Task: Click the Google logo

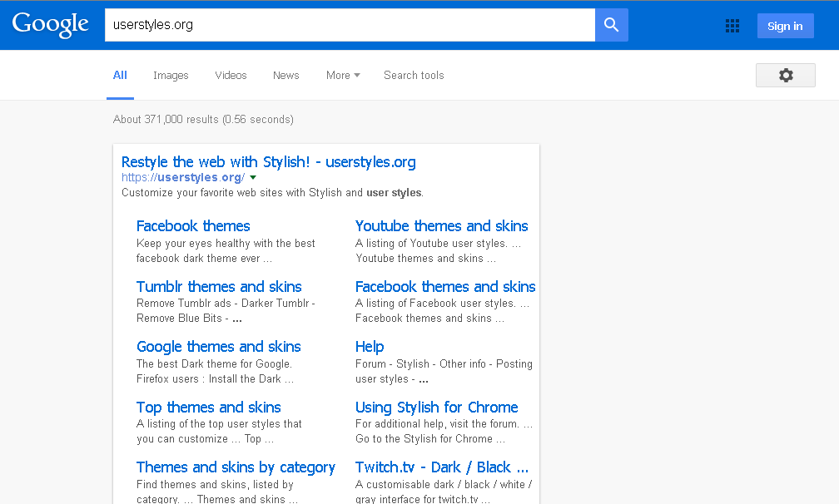Action: (50, 25)
